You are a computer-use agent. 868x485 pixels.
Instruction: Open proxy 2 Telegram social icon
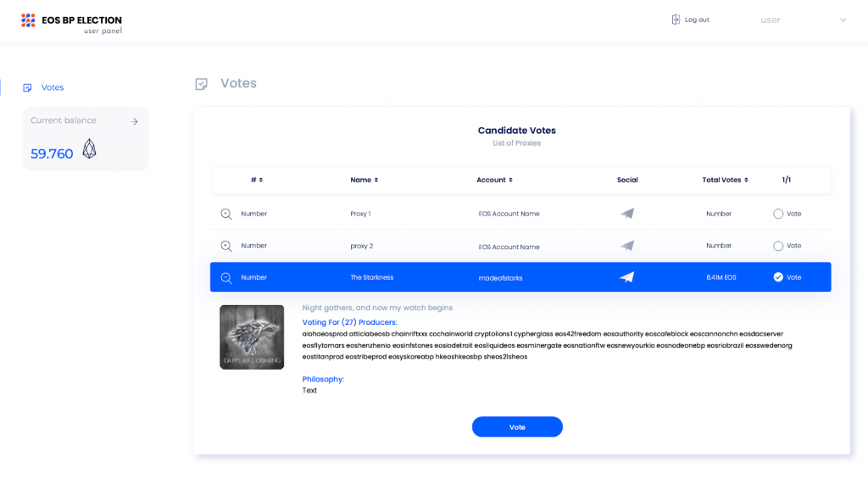pyautogui.click(x=626, y=245)
